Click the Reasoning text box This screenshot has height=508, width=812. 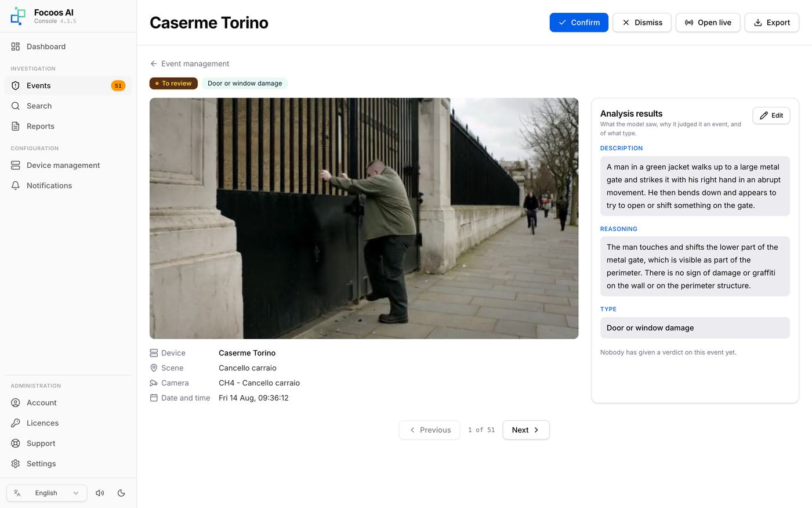695,266
